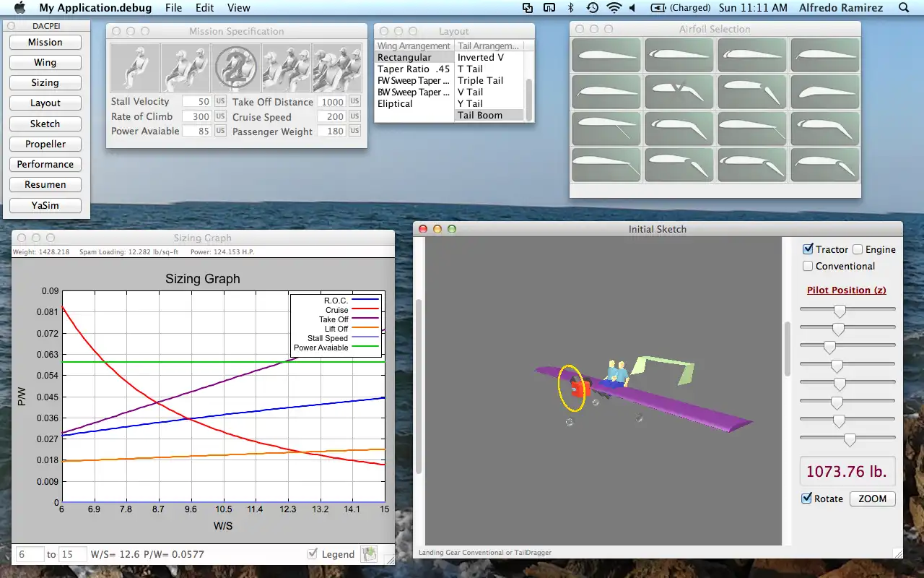Select the single-pilot mission configuration icon
The image size is (924, 578).
(x=134, y=67)
